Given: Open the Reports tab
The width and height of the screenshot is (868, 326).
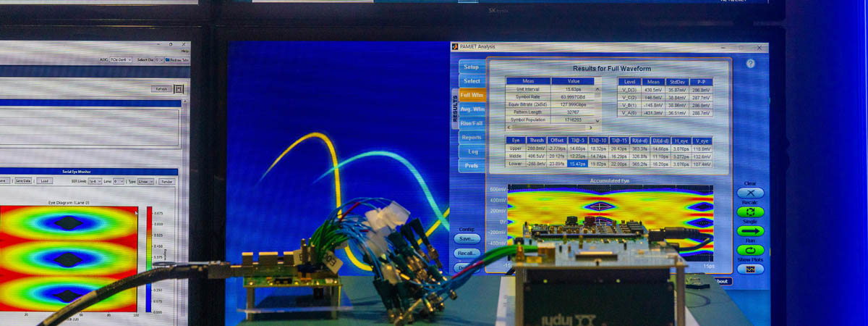Looking at the screenshot, I should (x=471, y=137).
